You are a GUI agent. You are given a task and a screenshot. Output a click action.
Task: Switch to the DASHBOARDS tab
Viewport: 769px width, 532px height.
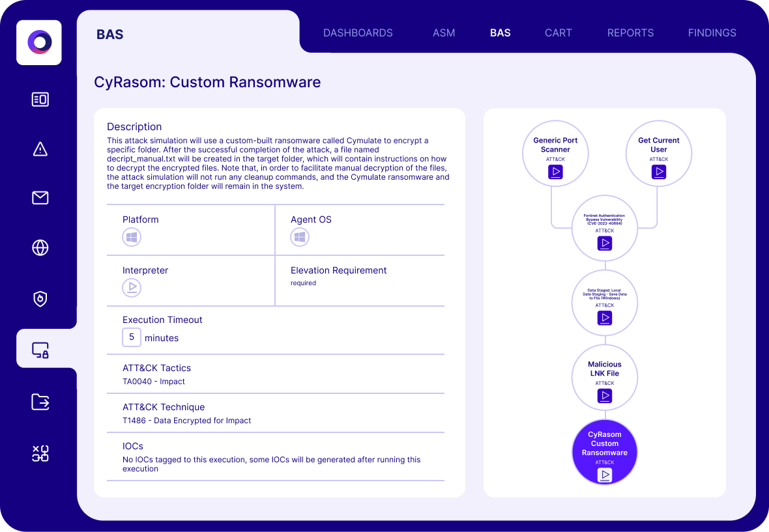[x=358, y=33]
